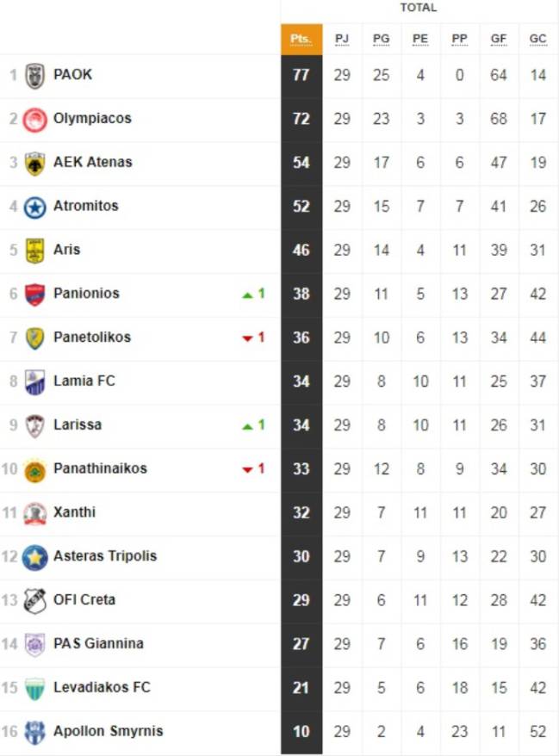Viewport: 559px width, 756px height.
Task: Click PAOK's 77 points cell
Action: 301,76
